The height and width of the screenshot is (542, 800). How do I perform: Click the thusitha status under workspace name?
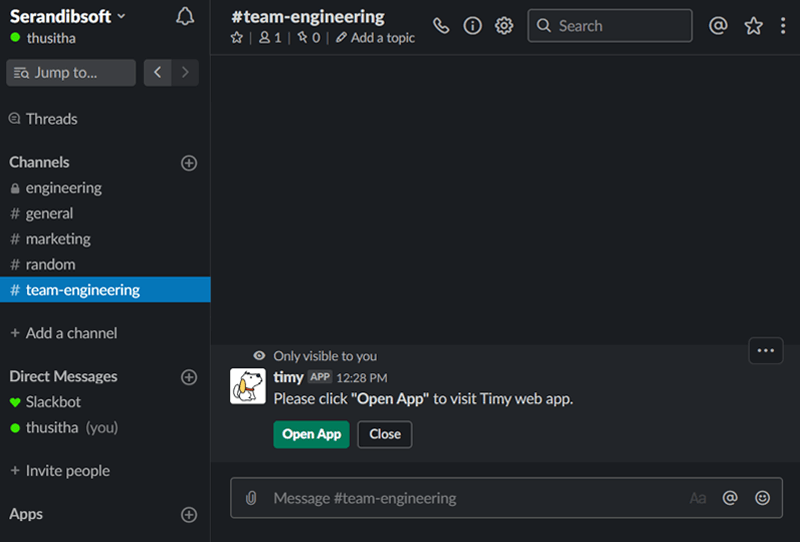43,38
